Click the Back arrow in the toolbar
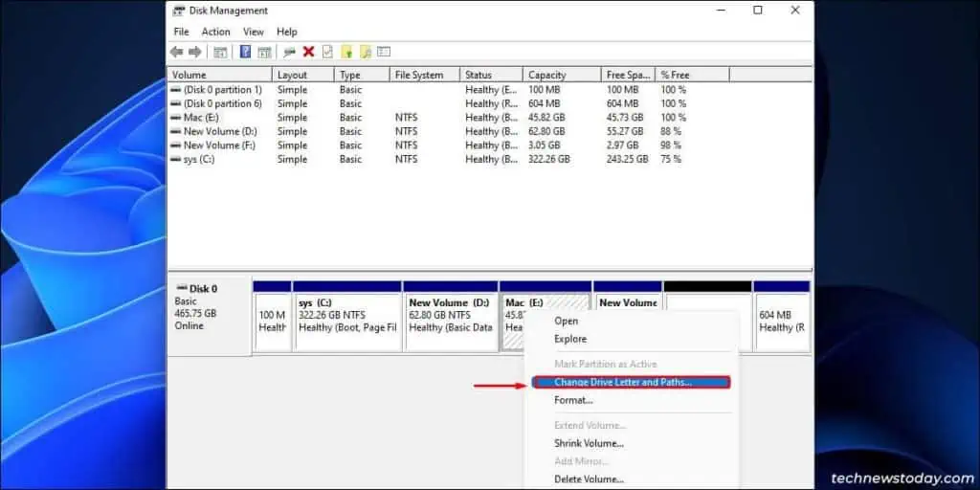The height and width of the screenshot is (490, 980). [176, 52]
